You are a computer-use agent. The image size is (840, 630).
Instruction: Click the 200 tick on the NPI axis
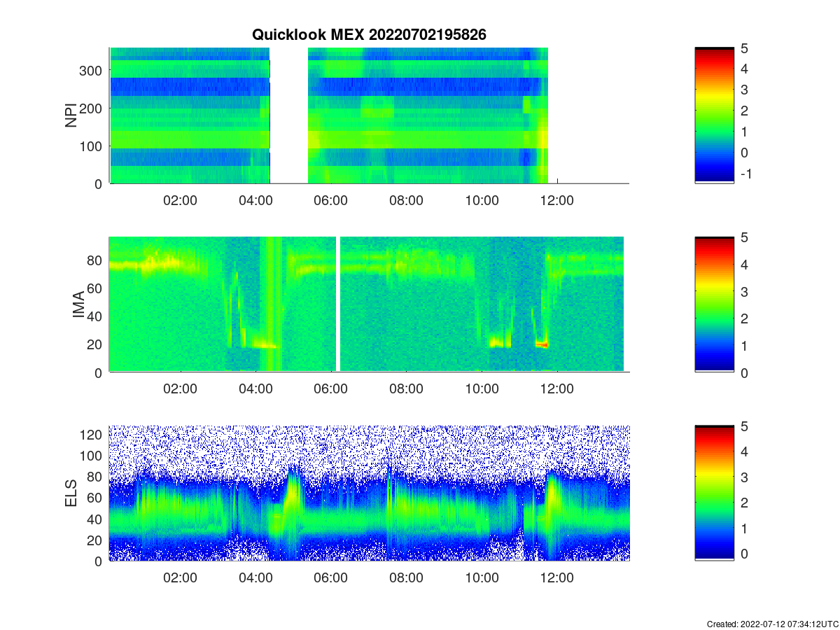pyautogui.click(x=92, y=108)
